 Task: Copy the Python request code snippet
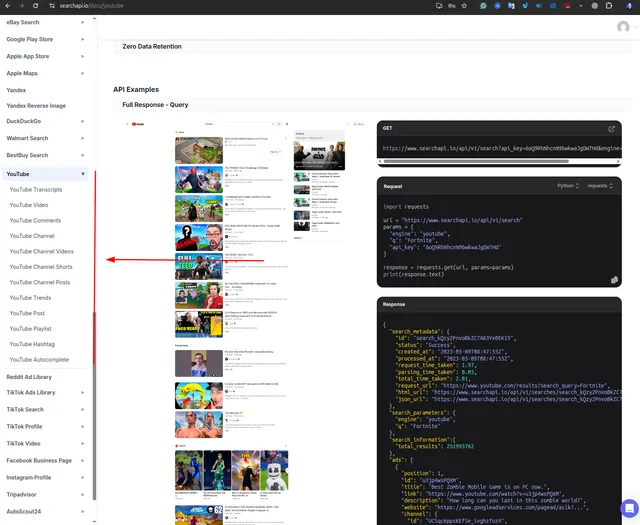pyautogui.click(x=614, y=280)
